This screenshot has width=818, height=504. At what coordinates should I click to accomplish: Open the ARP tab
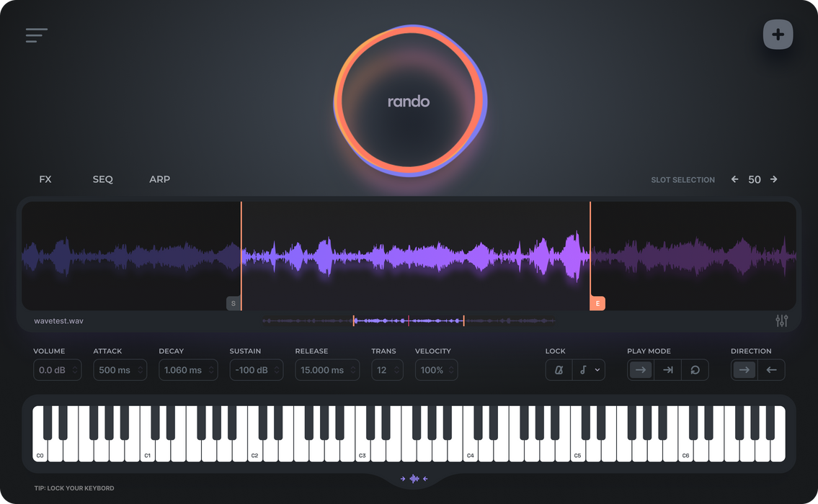[159, 179]
